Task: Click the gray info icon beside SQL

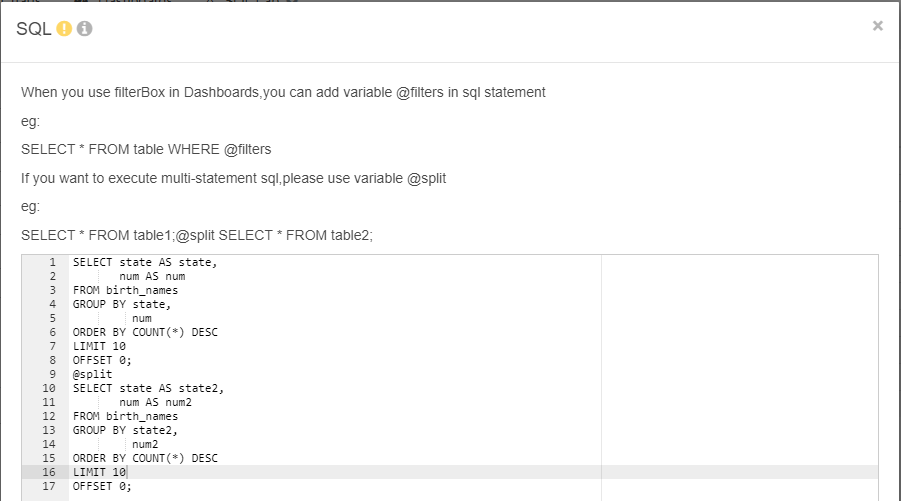Action: tap(84, 29)
